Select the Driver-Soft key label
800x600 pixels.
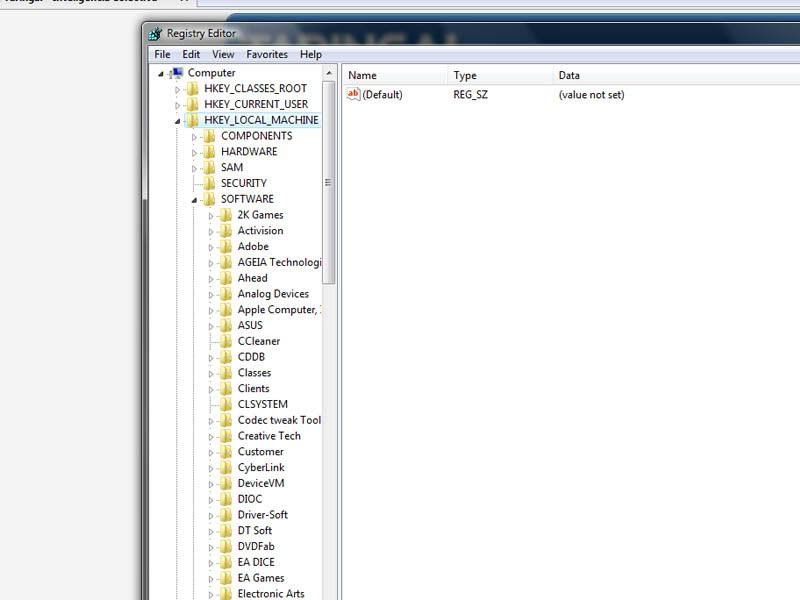click(262, 515)
